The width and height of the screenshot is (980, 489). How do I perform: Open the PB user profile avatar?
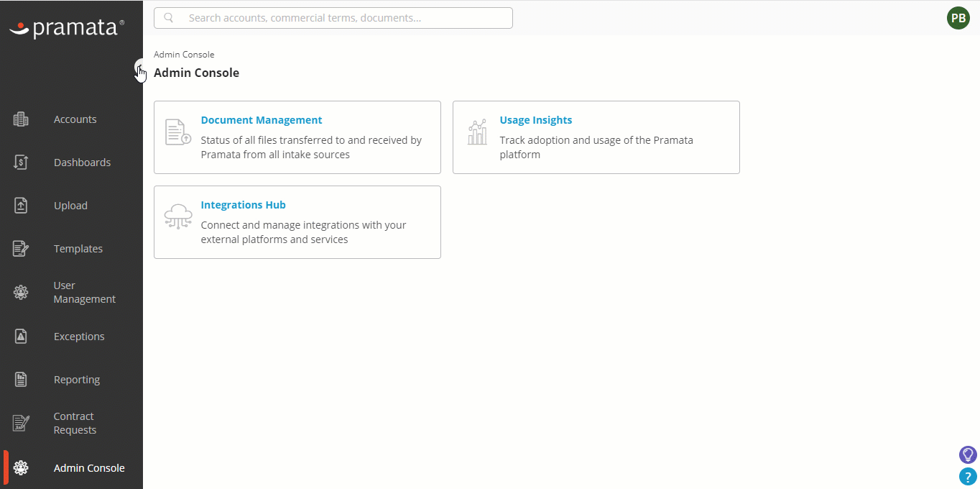(x=958, y=18)
